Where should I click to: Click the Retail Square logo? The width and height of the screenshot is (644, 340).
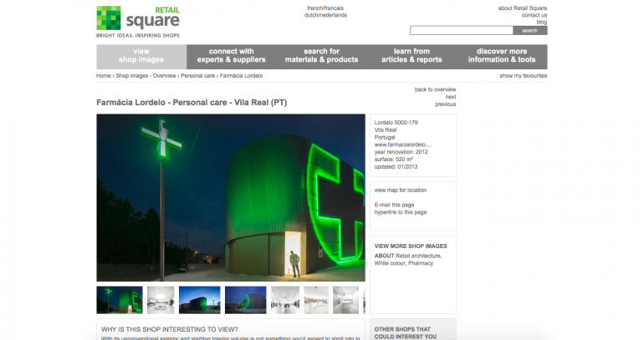(138, 23)
